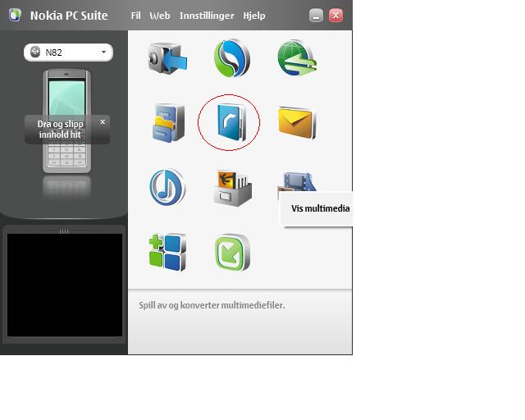
Task: Dismiss the 'Dra og slipp innhold hit' hint
Action: 103,122
